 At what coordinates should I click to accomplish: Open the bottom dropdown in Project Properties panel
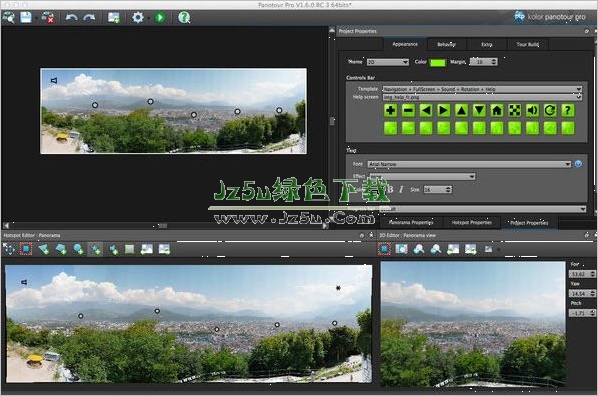tap(482, 209)
